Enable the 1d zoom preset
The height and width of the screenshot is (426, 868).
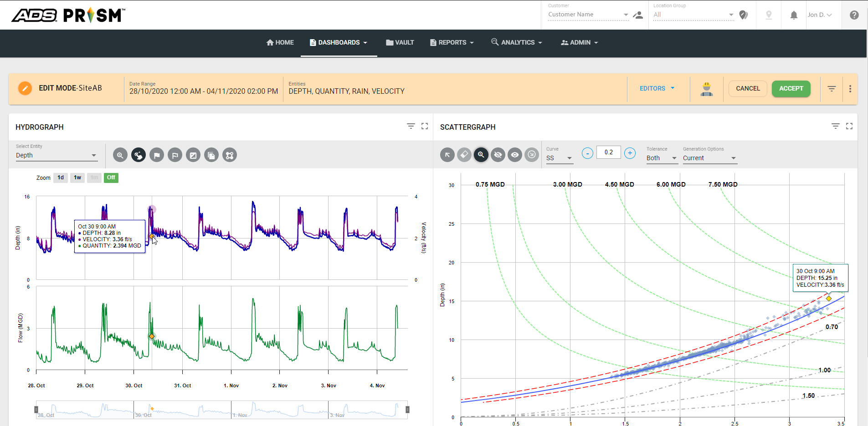tap(60, 177)
